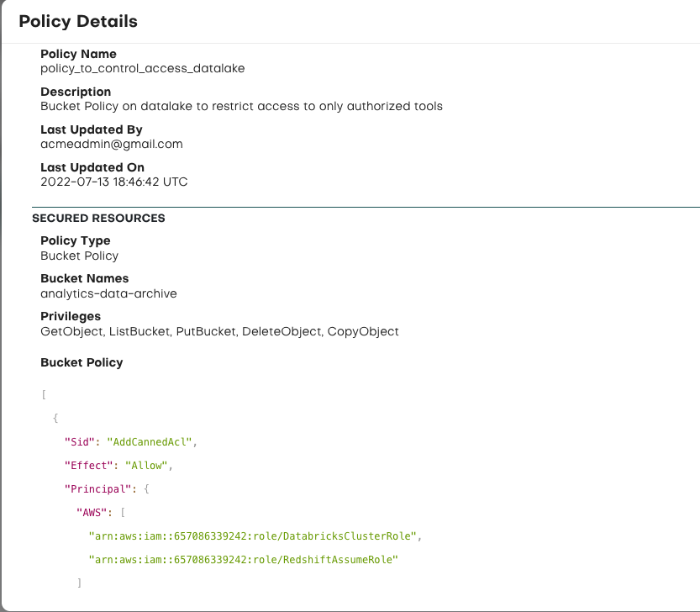This screenshot has height=612, width=700.
Task: Select the GetObject privilege text
Action: 65,331
